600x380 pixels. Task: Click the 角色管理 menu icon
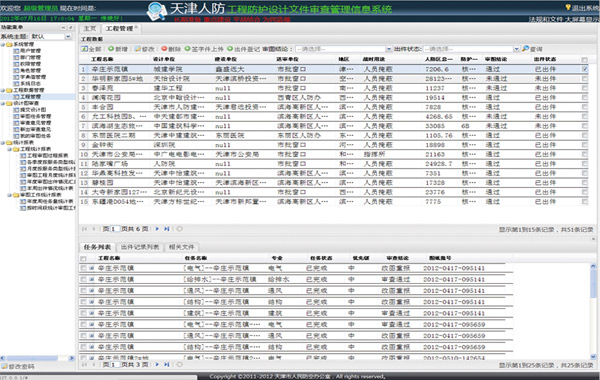click(x=16, y=70)
